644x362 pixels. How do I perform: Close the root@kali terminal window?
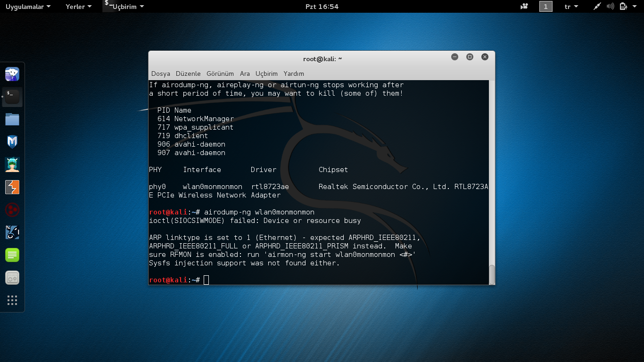point(485,57)
